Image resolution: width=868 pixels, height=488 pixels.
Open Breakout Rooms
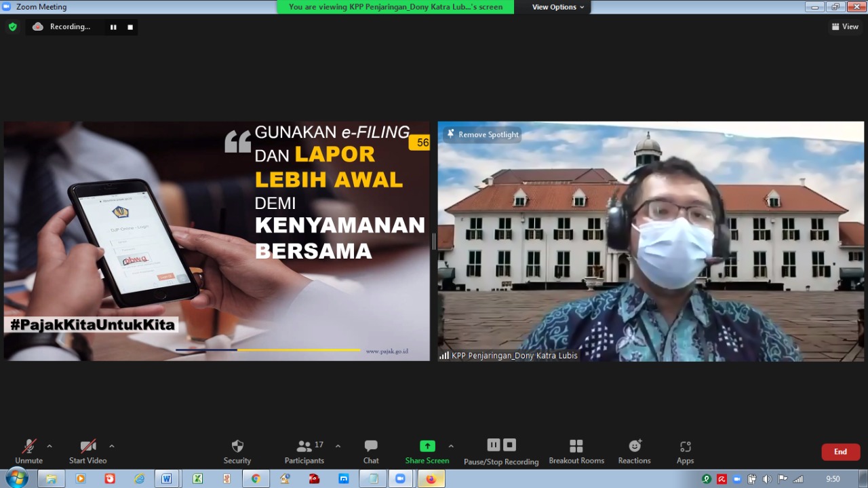point(576,451)
